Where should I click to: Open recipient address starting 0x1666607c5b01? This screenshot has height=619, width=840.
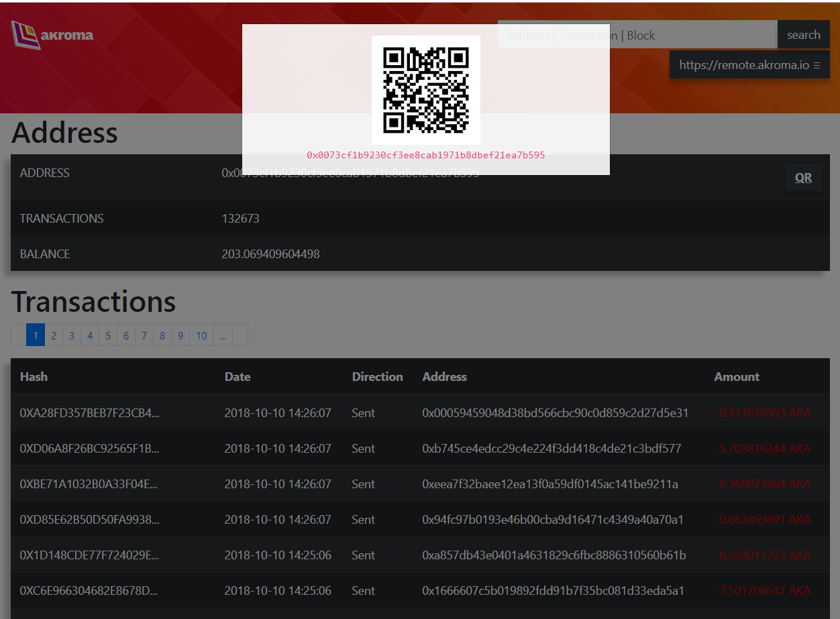(x=553, y=591)
